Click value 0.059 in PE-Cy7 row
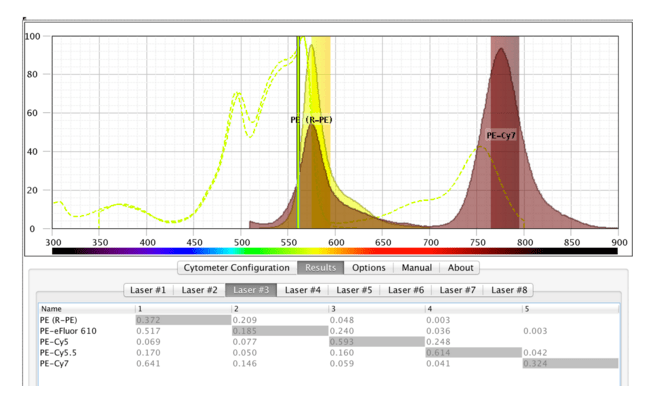The image size is (663, 409). (x=342, y=363)
